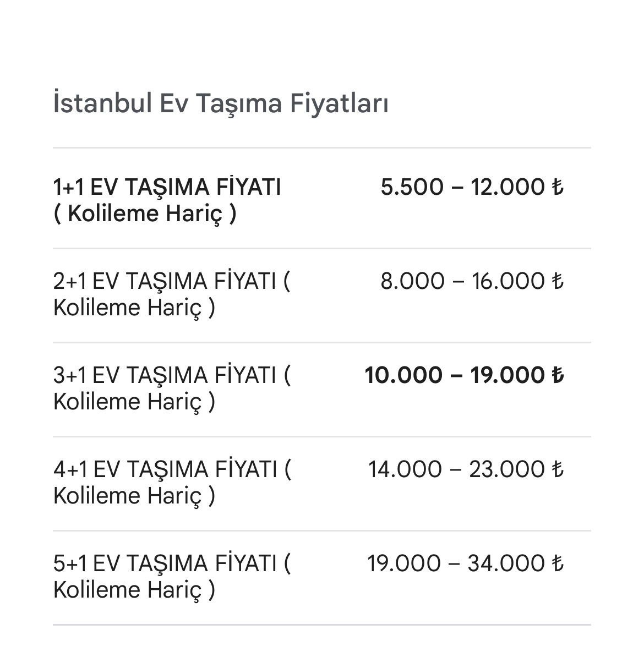Screen dimensions: 644x646
Task: Select the 12.000 maximum price for 1+1
Action: click(x=507, y=188)
